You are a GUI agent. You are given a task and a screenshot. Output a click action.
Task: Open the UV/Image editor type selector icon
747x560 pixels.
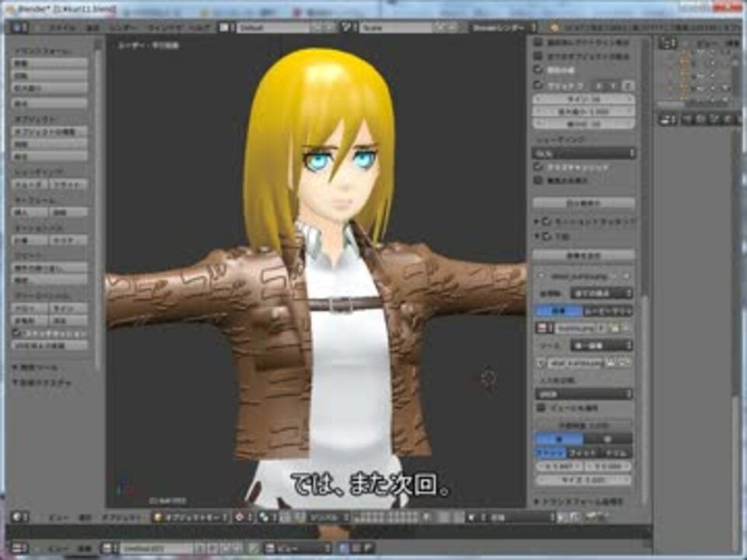coord(20,548)
